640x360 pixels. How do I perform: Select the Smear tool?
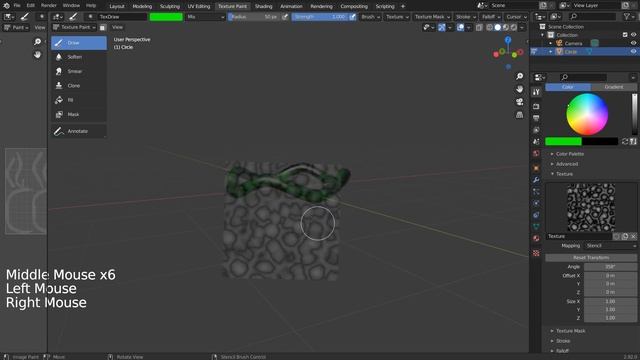pyautogui.click(x=79, y=71)
